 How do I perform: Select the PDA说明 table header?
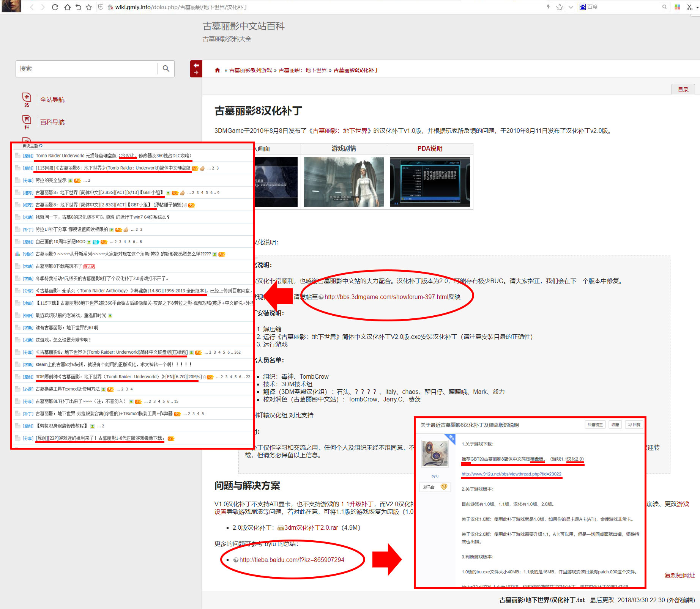pos(430,148)
